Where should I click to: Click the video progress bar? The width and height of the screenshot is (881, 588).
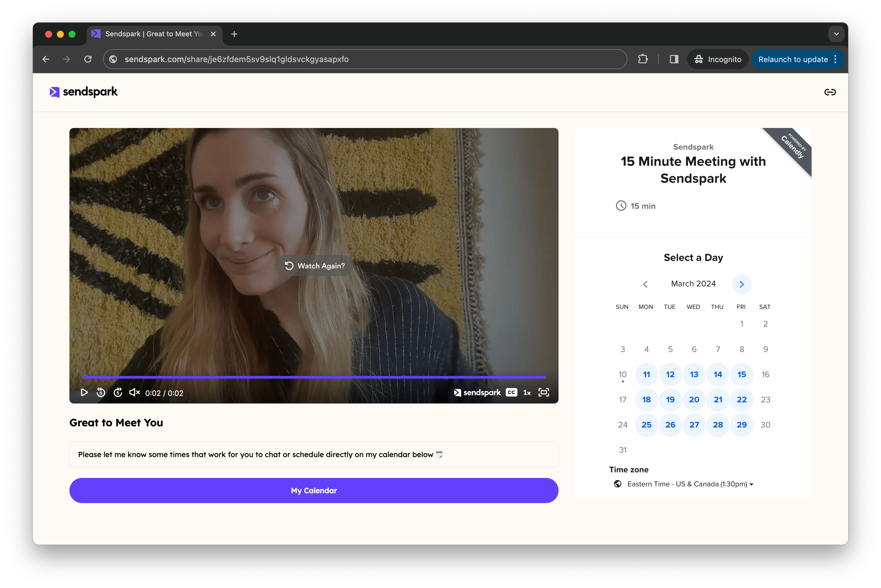coord(314,377)
